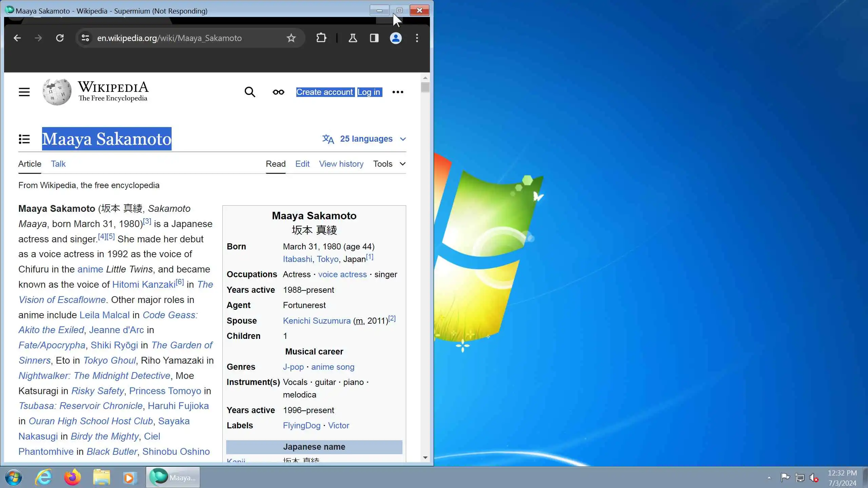
Task: Open the Chrome Labs flask icon
Action: click(x=353, y=38)
